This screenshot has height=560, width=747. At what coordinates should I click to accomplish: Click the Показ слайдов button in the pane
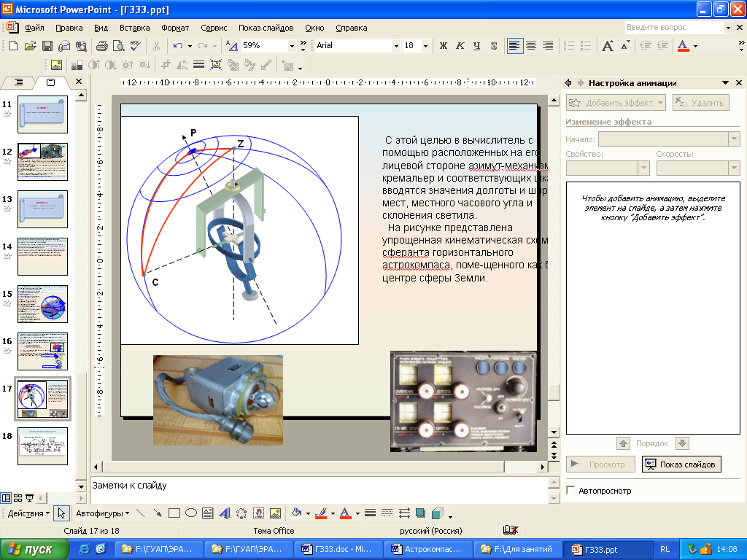click(x=681, y=464)
